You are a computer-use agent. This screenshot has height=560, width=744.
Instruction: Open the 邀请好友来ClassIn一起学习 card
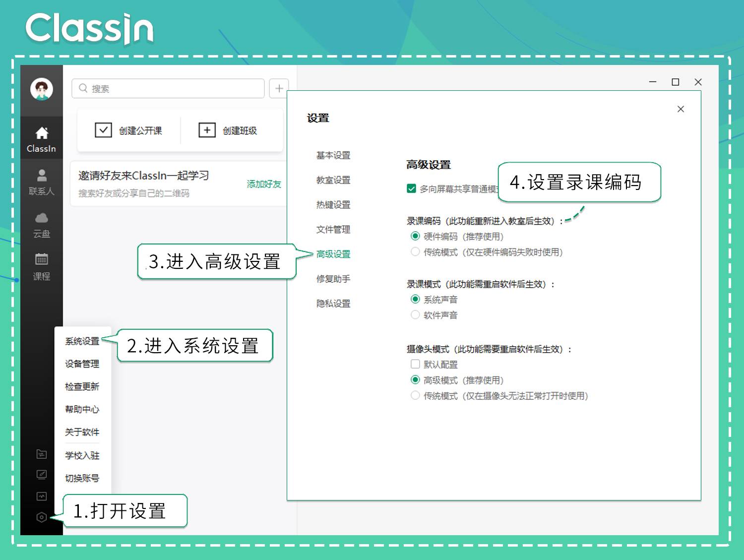(x=179, y=184)
